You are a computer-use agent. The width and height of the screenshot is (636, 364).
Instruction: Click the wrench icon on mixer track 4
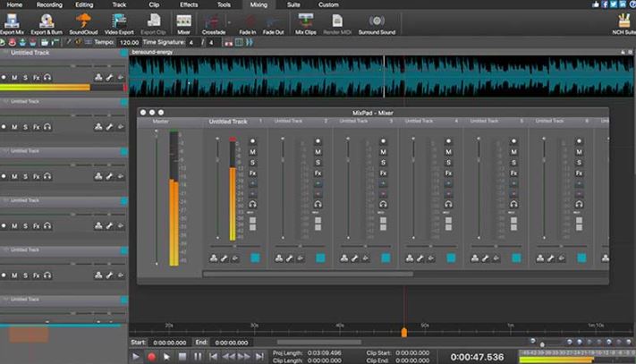pos(420,258)
